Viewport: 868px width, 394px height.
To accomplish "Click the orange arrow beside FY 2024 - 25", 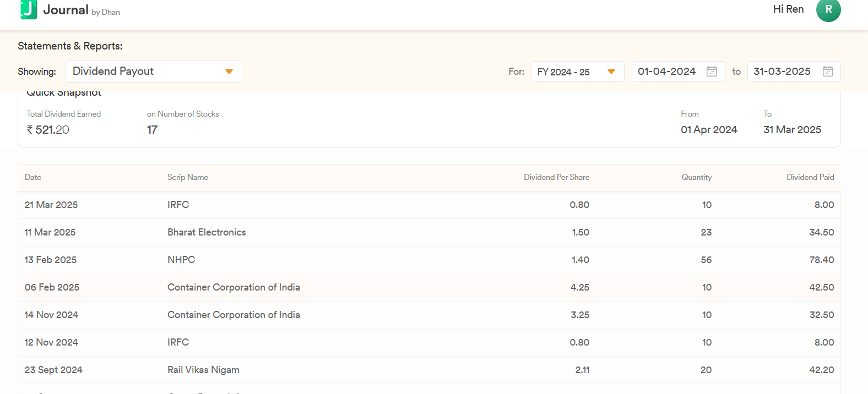I will (x=611, y=72).
